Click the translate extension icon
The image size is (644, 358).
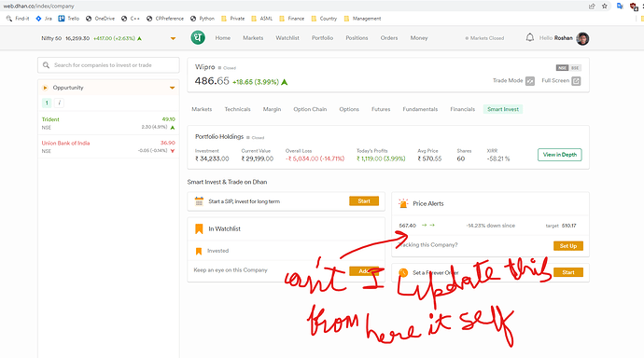click(620, 7)
